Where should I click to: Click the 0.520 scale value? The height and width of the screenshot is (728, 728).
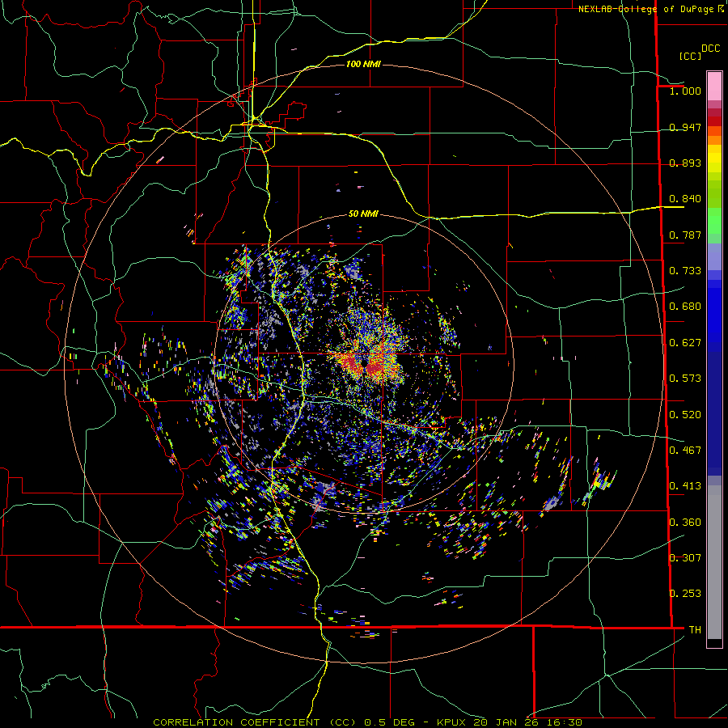coord(685,415)
